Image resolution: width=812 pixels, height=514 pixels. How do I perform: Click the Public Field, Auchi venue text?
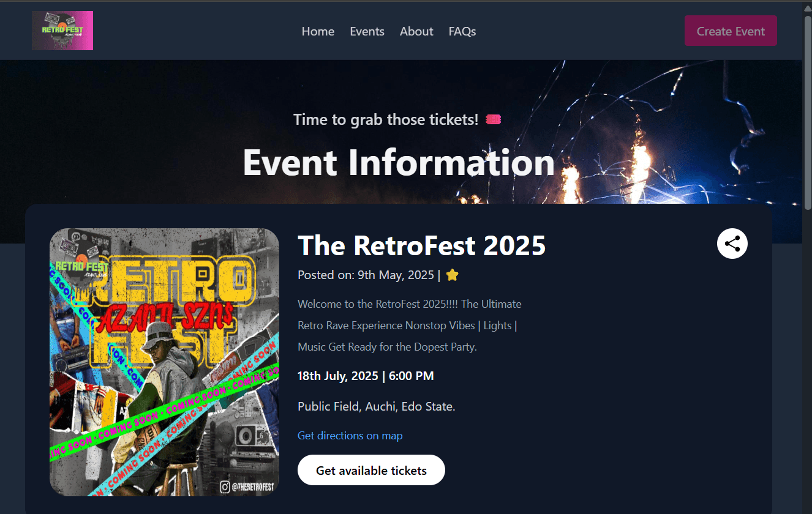[376, 406]
